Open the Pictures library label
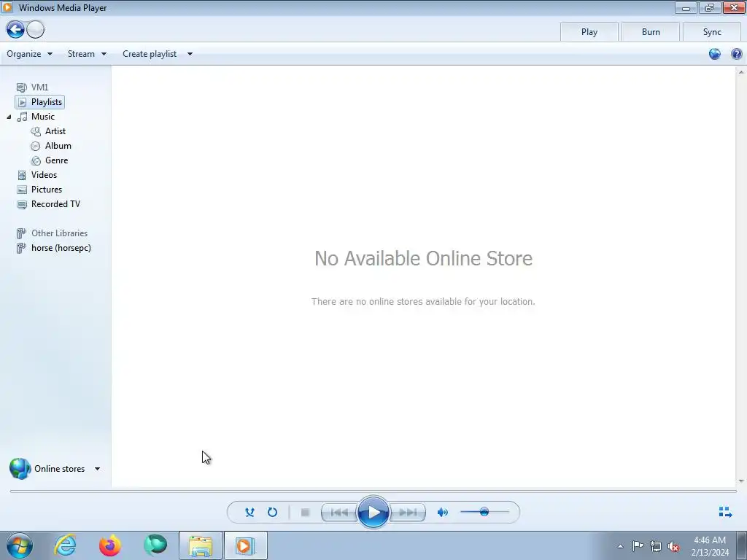 tap(47, 190)
